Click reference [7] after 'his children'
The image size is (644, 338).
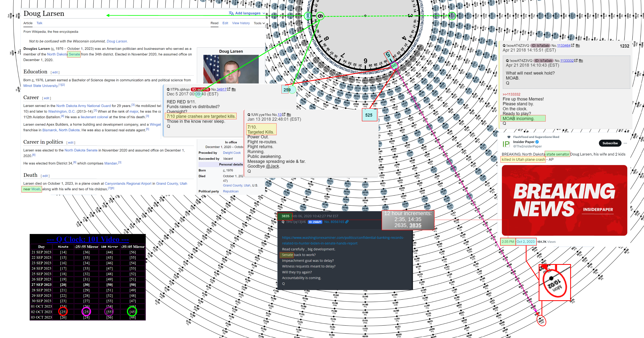tap(109, 188)
